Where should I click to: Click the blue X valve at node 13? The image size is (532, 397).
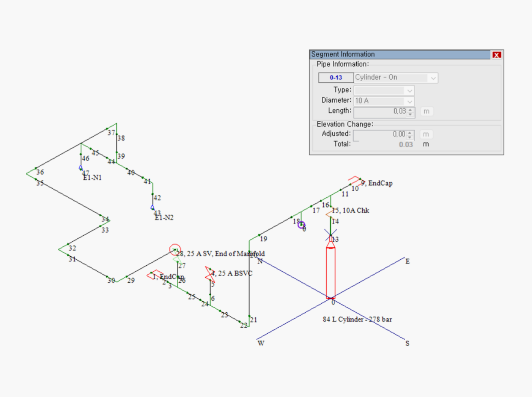pos(330,234)
